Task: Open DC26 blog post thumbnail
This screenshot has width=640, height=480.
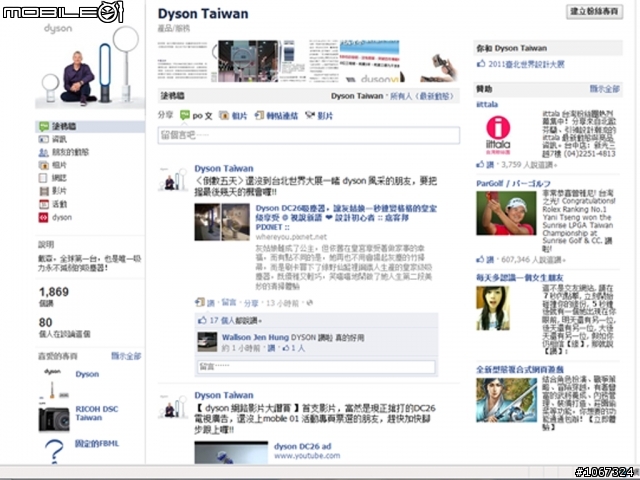Action: click(x=222, y=222)
